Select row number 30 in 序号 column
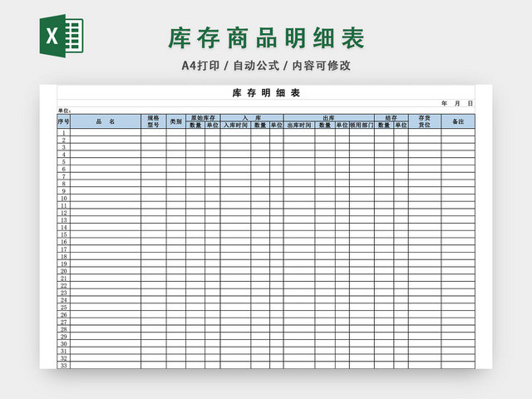 point(63,343)
